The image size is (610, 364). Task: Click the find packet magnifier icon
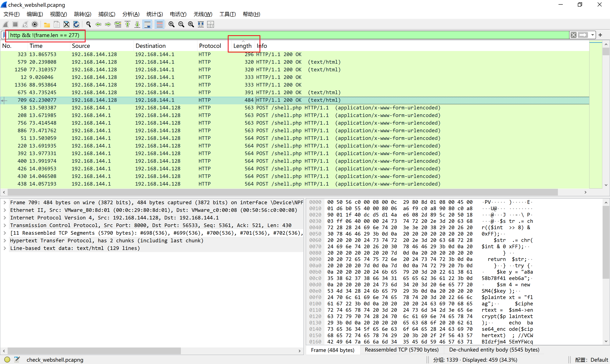[x=88, y=24]
